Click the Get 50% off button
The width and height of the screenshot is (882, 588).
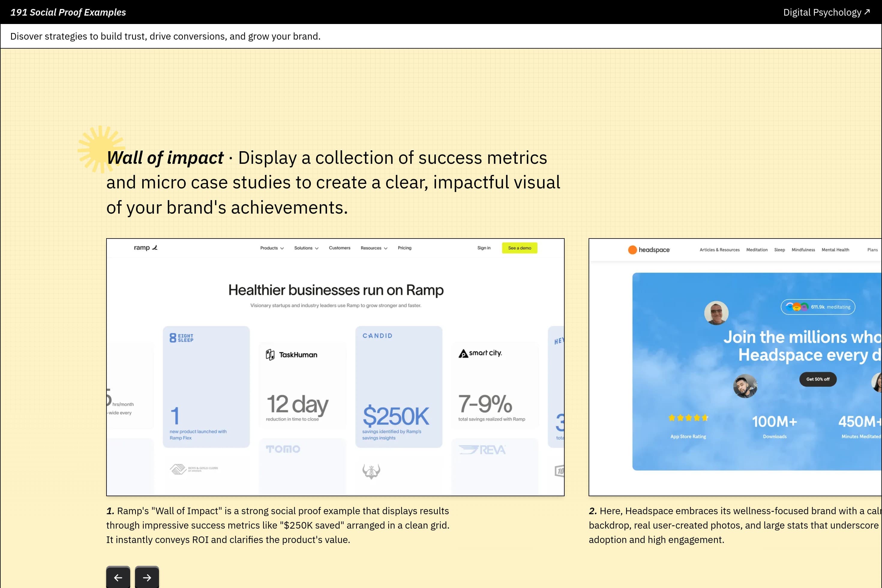818,379
